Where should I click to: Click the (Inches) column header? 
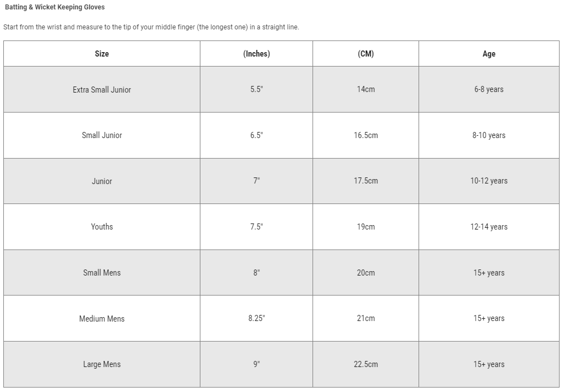[256, 54]
